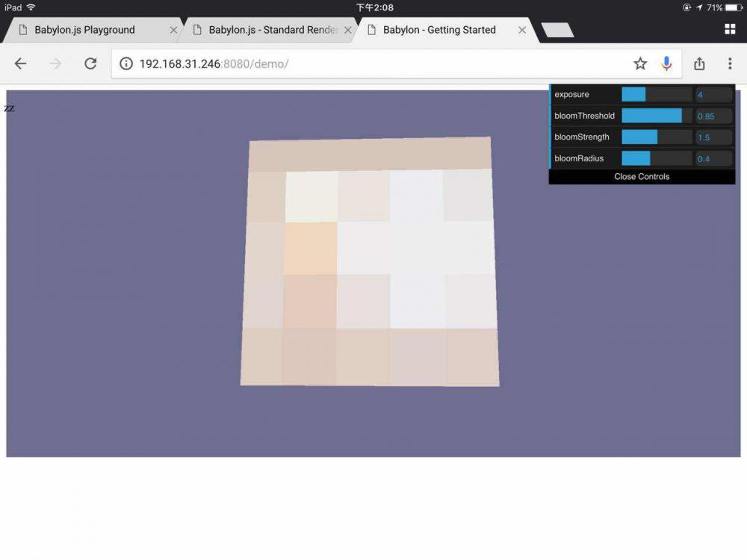The image size is (747, 560).
Task: Tap the Wi-Fi icon in status bar
Action: (31, 7)
